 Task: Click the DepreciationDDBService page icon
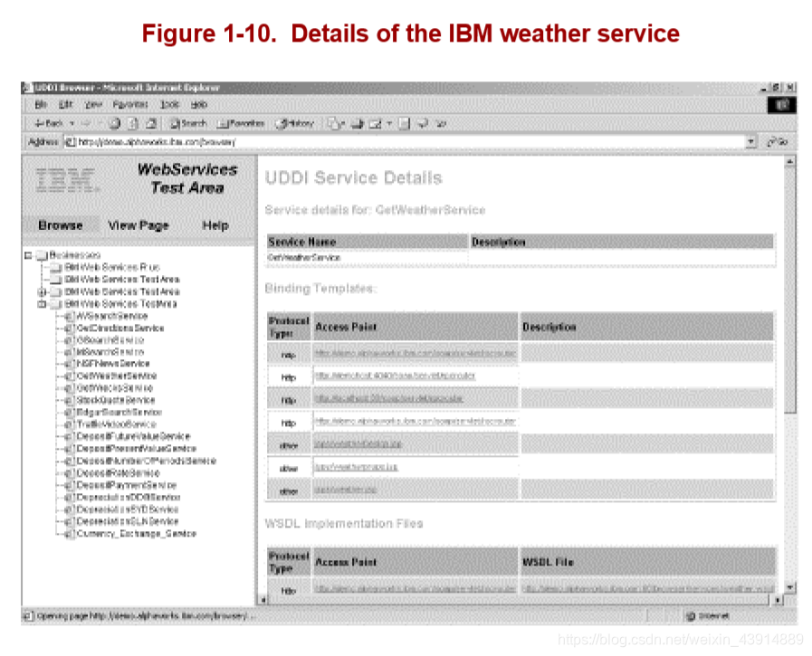point(69,498)
